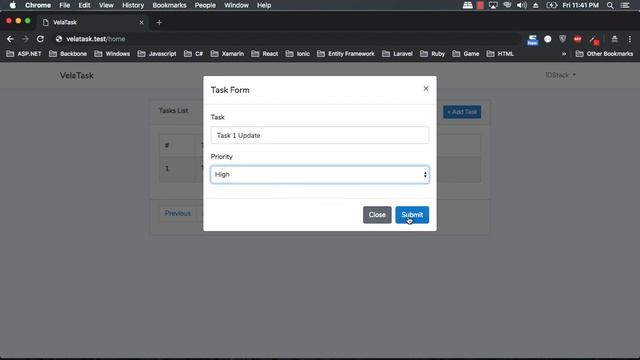Viewport: 640px width, 360px height.
Task: Click the Previous pagination link
Action: click(178, 213)
